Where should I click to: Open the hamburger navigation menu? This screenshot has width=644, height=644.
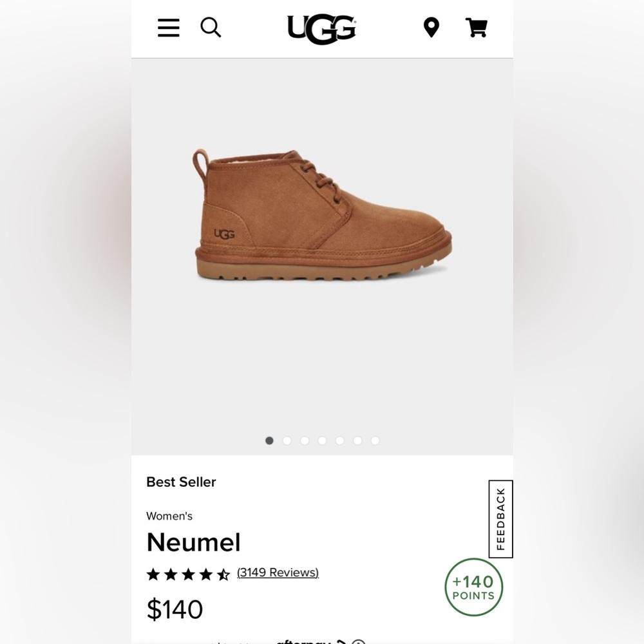[168, 28]
